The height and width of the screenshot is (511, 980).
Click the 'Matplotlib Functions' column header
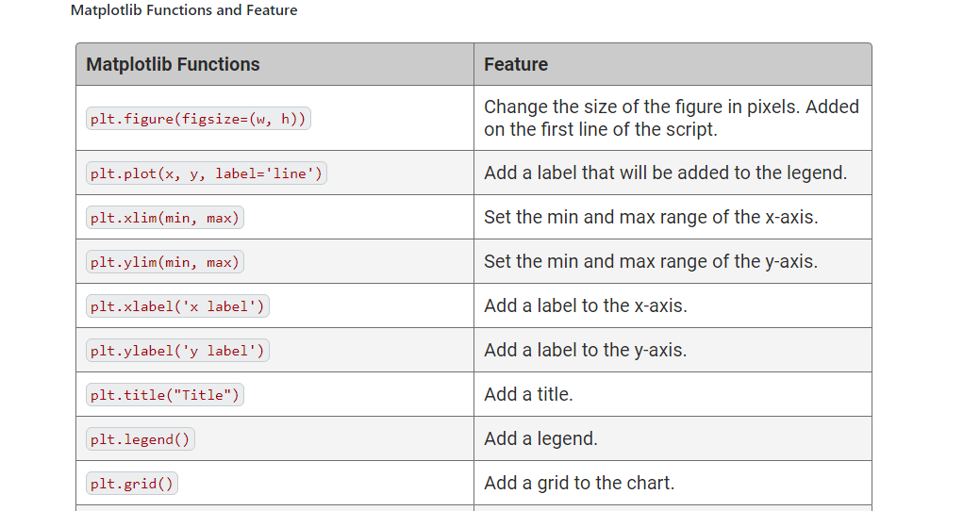pos(173,64)
